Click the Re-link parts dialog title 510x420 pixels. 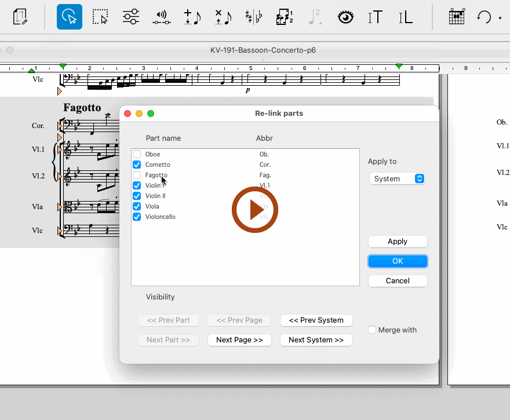pyautogui.click(x=279, y=113)
